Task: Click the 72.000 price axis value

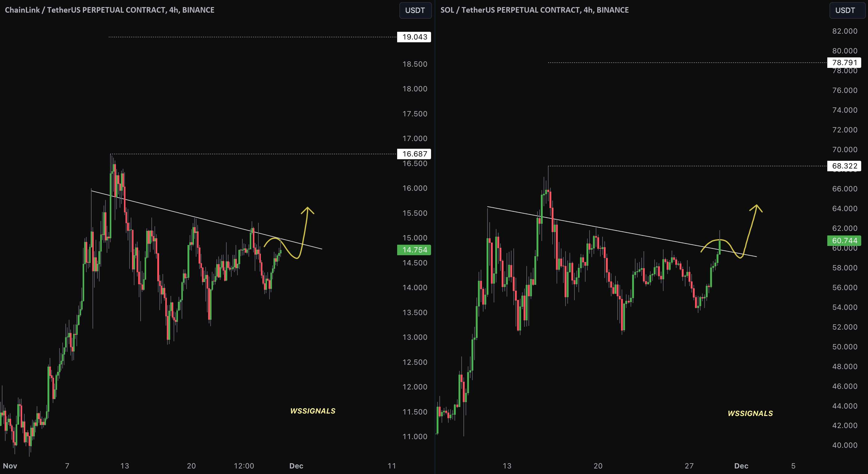Action: (845, 130)
